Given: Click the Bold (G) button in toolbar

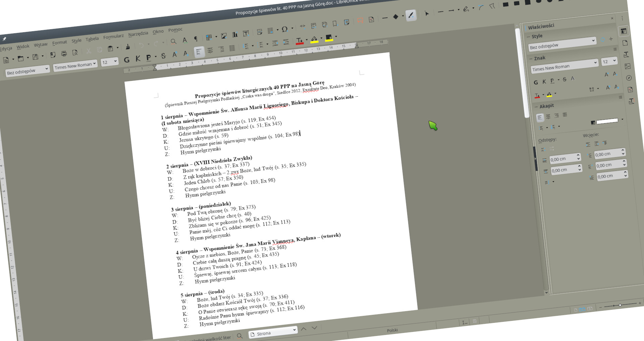Looking at the screenshot, I should click(x=126, y=60).
